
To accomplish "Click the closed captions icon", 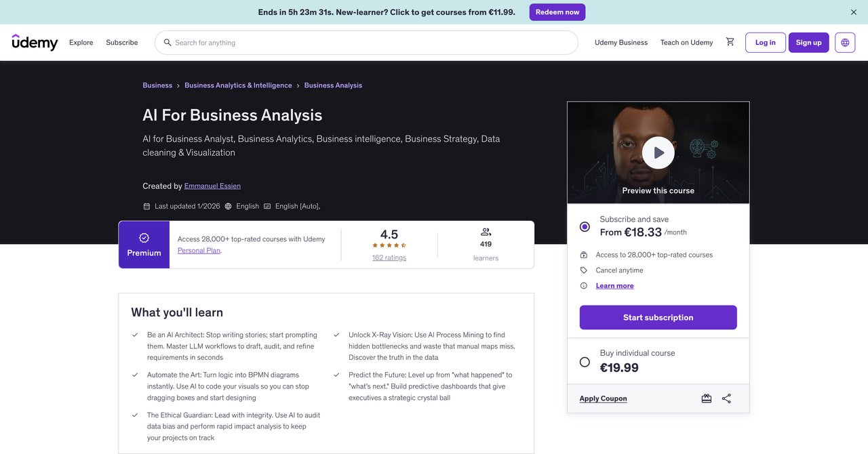I will 267,206.
